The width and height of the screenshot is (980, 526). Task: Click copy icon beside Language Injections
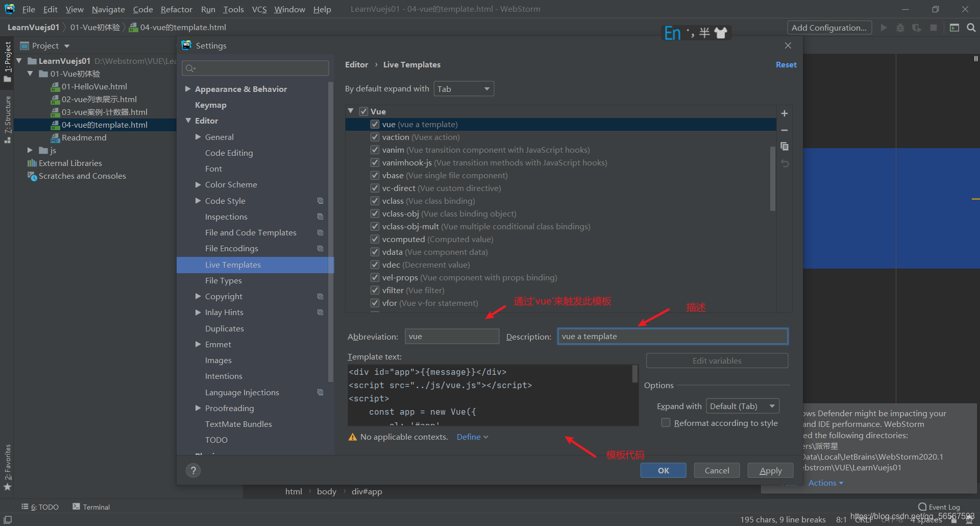[x=320, y=392]
